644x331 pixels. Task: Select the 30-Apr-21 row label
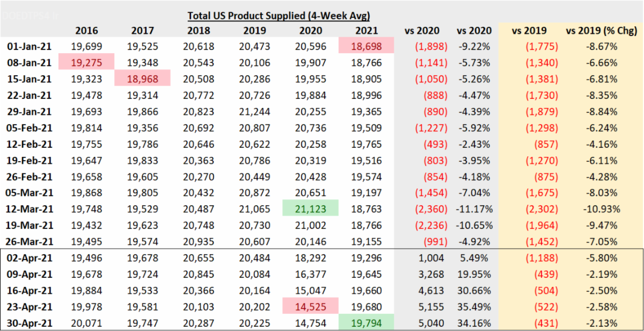tap(30, 323)
